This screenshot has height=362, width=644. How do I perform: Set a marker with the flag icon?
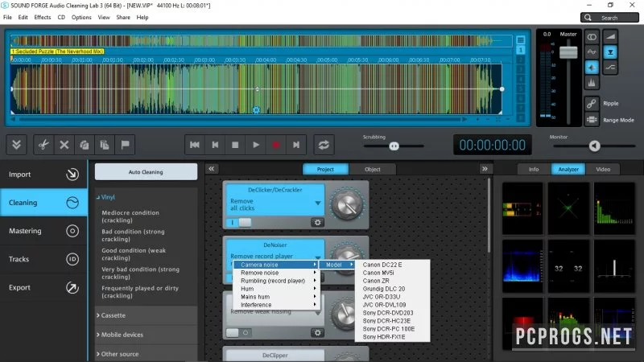coord(125,145)
